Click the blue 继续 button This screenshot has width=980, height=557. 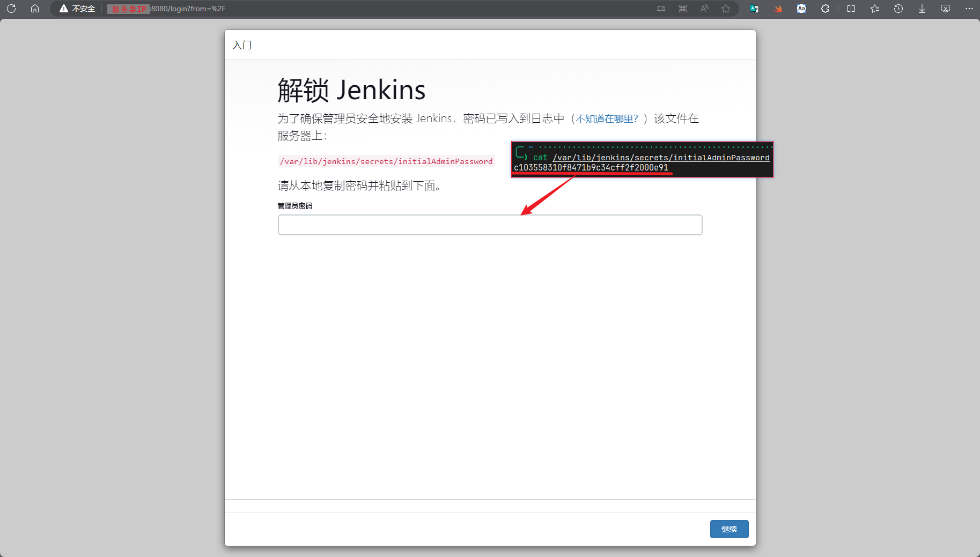pos(729,529)
